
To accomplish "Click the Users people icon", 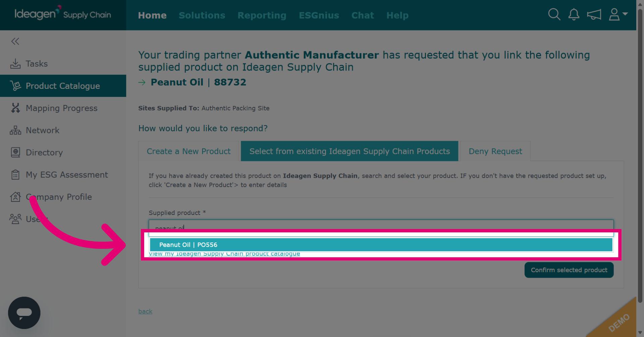I will pos(15,219).
